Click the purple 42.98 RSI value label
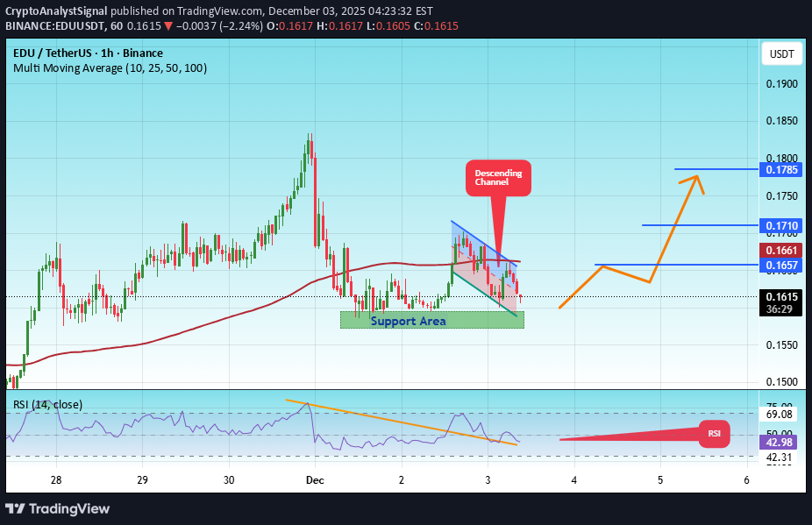Screen dimensions: 812x525 780,443
